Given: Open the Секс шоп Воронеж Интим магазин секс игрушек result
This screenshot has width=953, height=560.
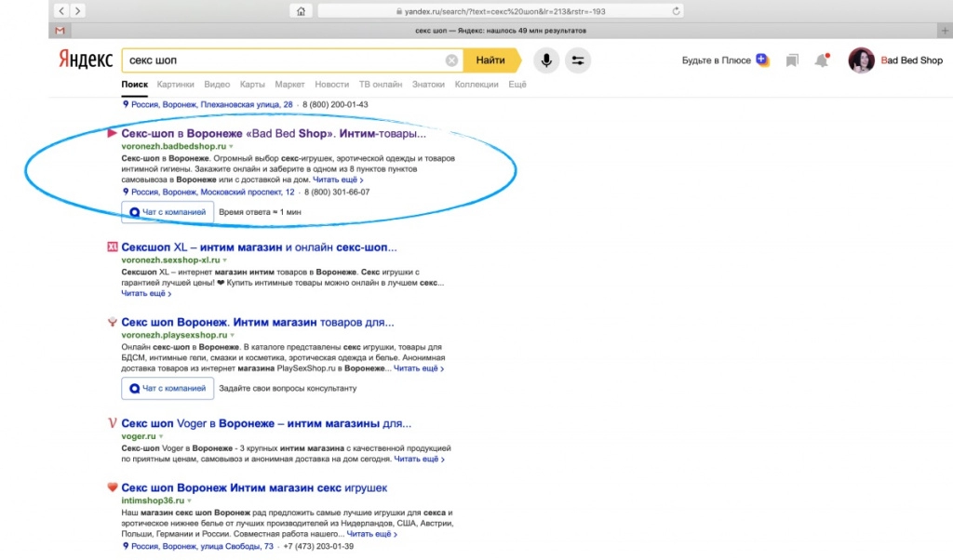Looking at the screenshot, I should 254,487.
